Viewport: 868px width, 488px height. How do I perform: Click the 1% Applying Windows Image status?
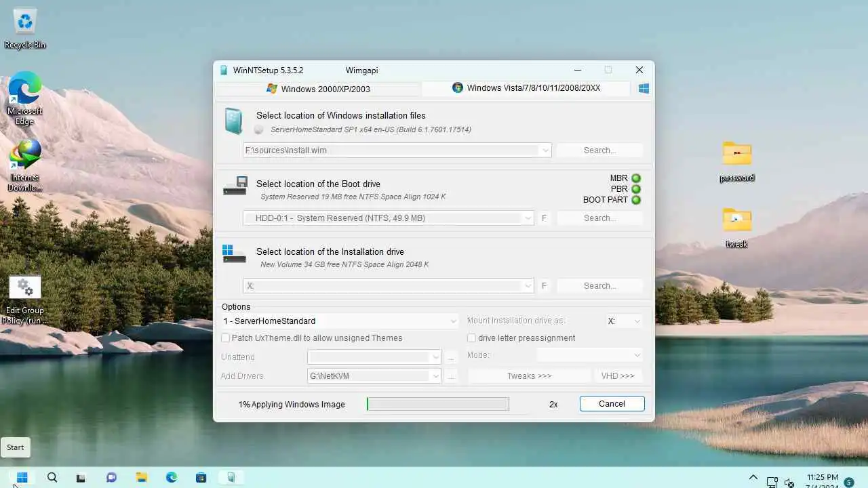pyautogui.click(x=292, y=405)
